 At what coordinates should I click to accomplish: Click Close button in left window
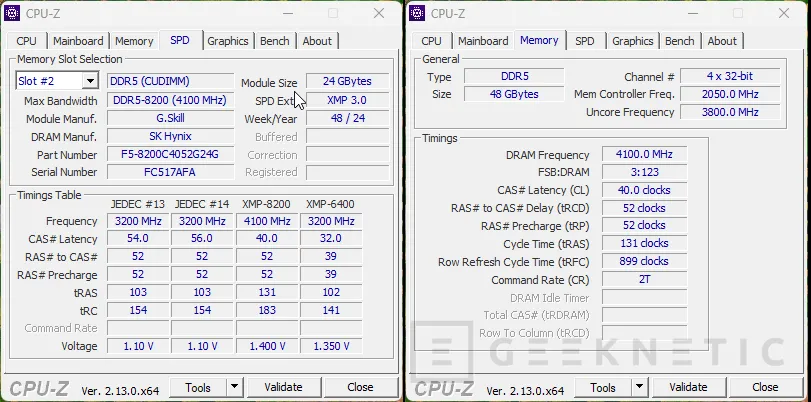click(x=361, y=387)
